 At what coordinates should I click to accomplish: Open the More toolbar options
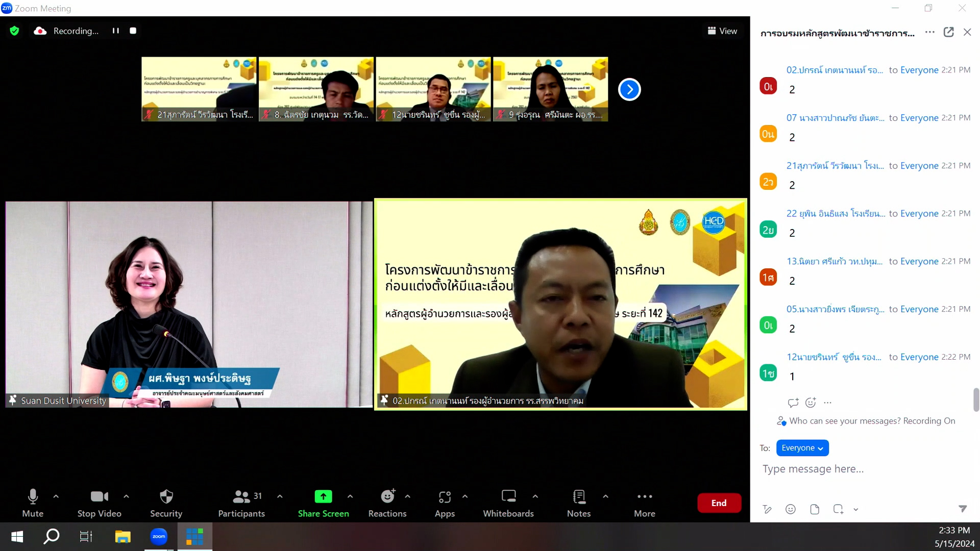645,503
